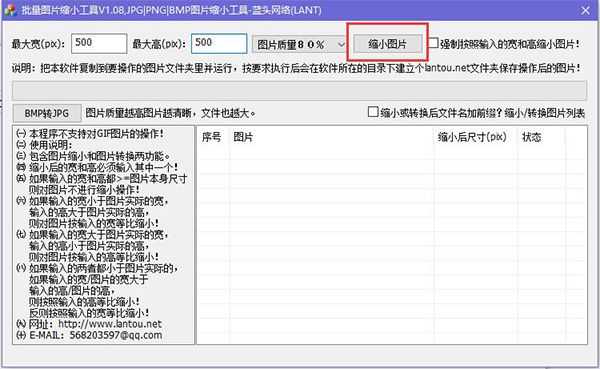Open the 图片质量80% dropdown
600x369 pixels.
(x=299, y=44)
